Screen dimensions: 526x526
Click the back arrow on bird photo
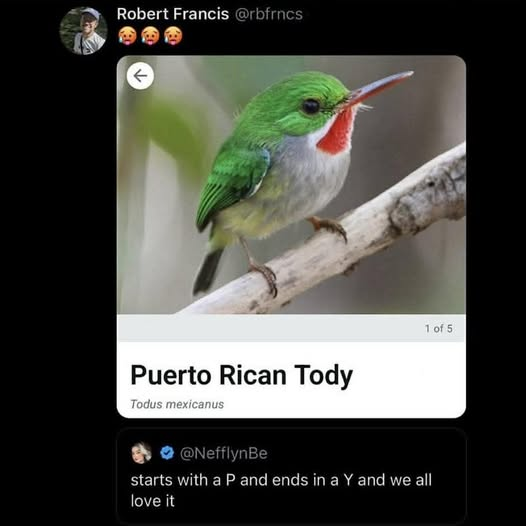pyautogui.click(x=140, y=76)
